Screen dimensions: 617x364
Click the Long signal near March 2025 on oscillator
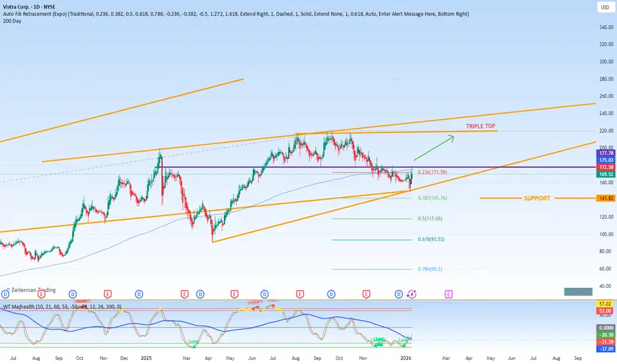193,341
